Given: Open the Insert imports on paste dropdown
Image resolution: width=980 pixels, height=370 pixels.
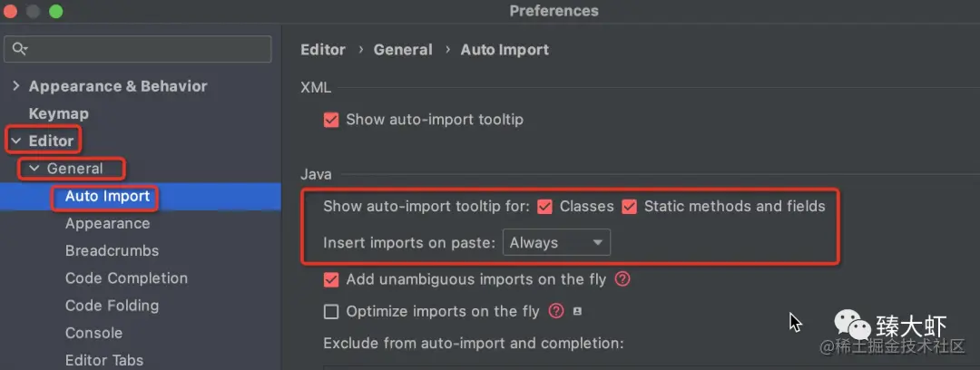Looking at the screenshot, I should pyautogui.click(x=556, y=242).
